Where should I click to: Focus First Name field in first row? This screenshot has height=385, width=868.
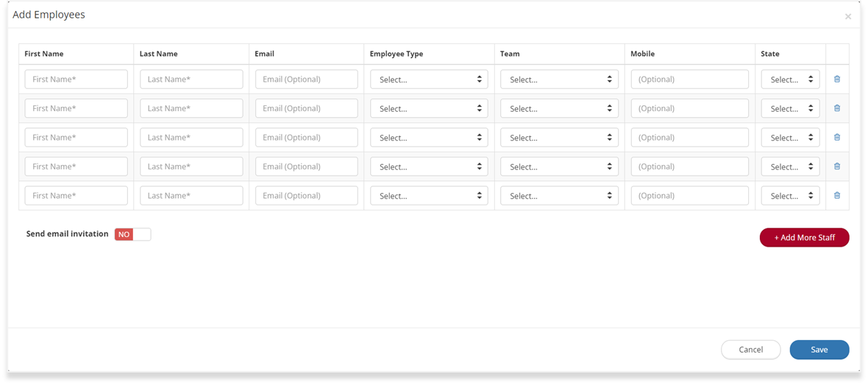point(77,80)
